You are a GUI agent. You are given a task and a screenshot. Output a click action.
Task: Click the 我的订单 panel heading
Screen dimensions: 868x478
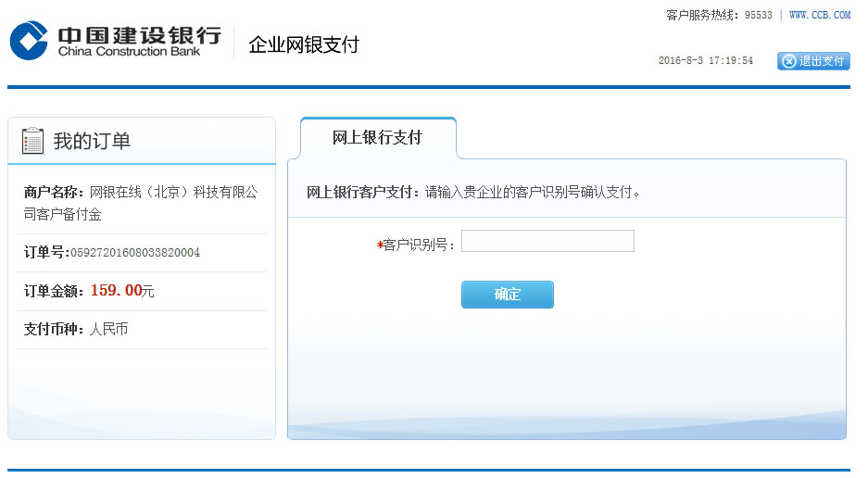coord(92,141)
